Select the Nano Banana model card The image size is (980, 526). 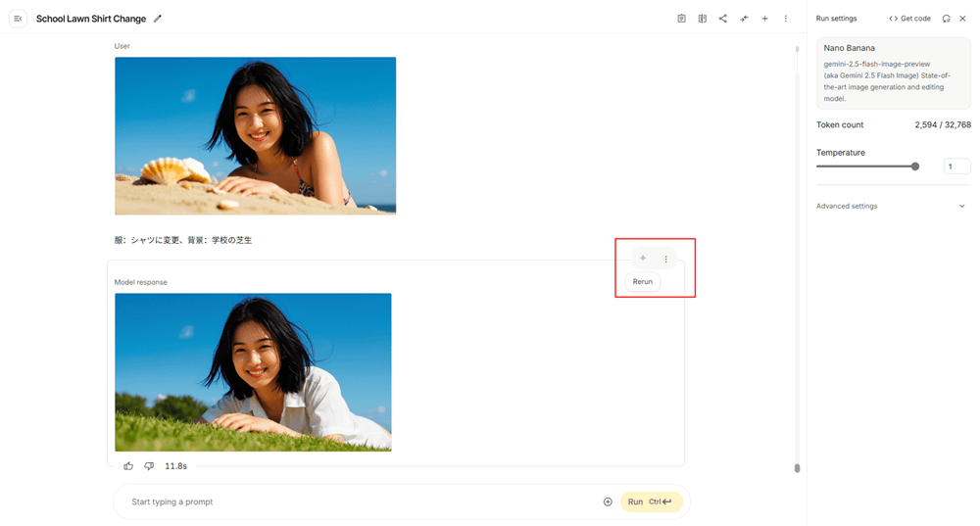pyautogui.click(x=893, y=74)
